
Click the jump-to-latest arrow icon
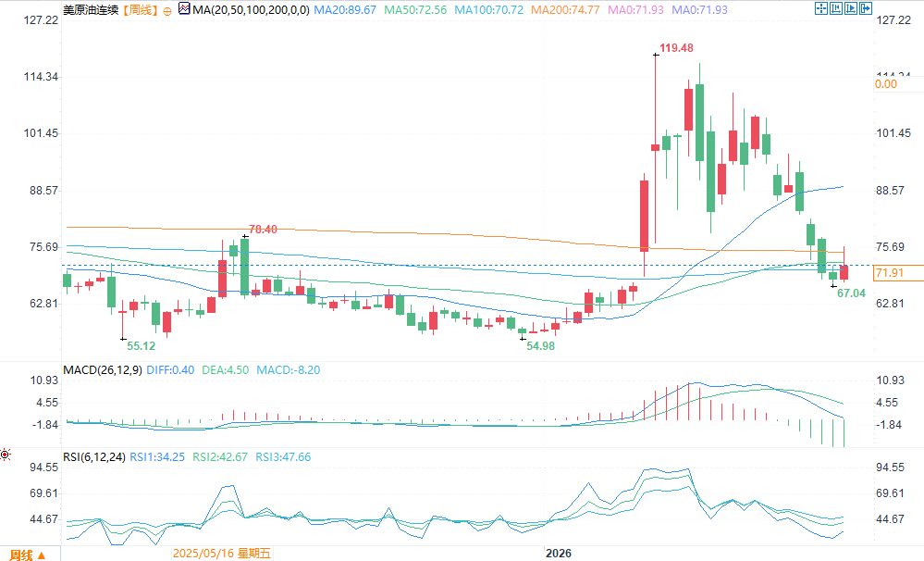[x=865, y=8]
